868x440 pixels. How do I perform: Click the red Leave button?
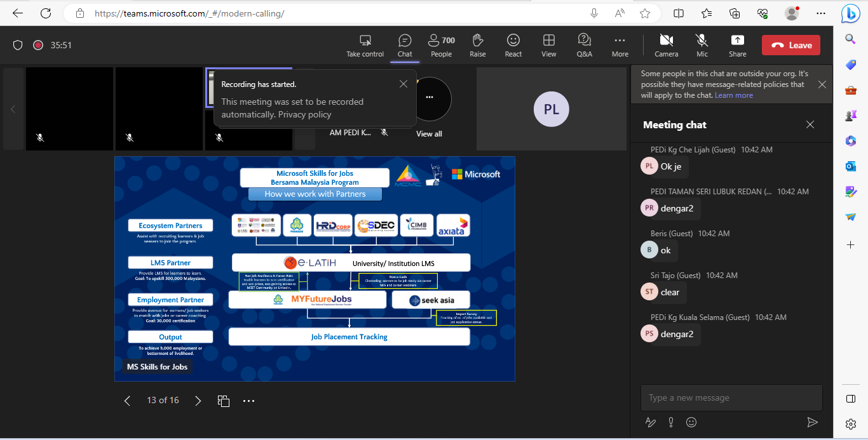pyautogui.click(x=791, y=45)
